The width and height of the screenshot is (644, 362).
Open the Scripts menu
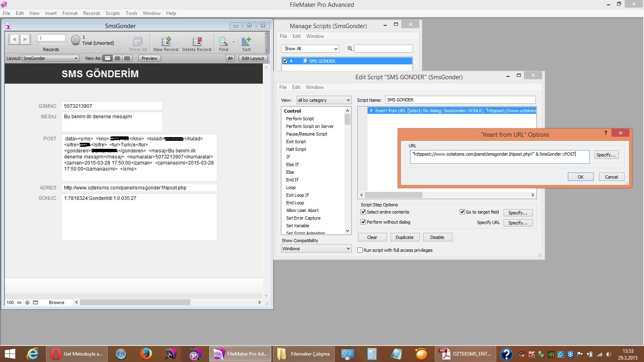[x=113, y=13]
